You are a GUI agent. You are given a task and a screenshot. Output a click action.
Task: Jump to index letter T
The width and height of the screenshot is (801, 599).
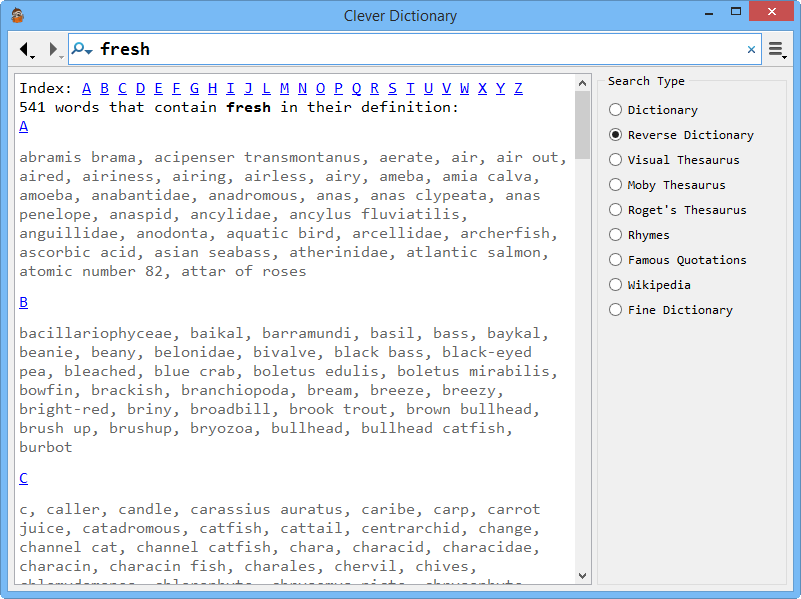(x=410, y=88)
